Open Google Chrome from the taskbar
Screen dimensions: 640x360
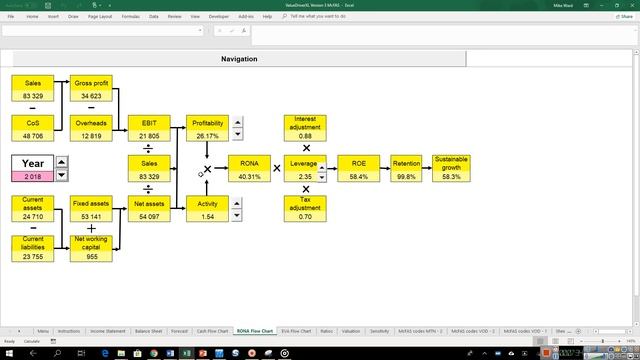(x=154, y=353)
